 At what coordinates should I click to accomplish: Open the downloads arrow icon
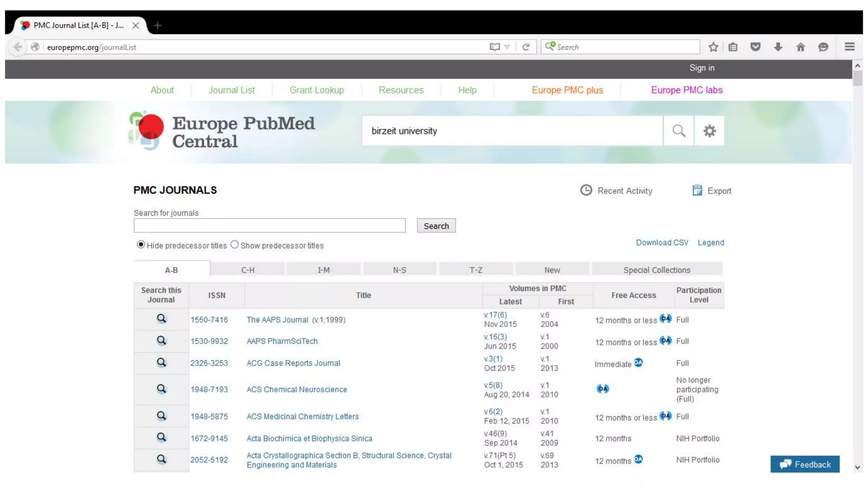[778, 47]
